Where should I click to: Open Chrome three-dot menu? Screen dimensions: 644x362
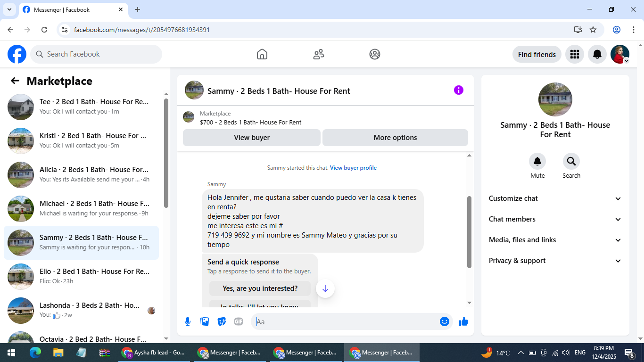click(634, 30)
